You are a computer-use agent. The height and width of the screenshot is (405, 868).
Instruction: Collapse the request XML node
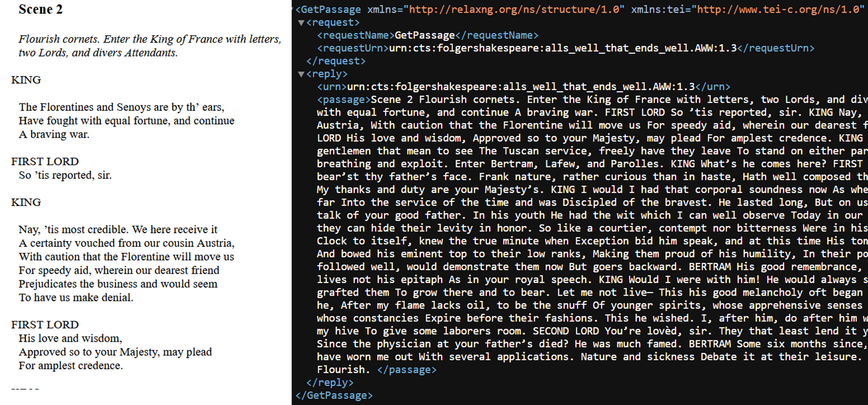click(301, 23)
